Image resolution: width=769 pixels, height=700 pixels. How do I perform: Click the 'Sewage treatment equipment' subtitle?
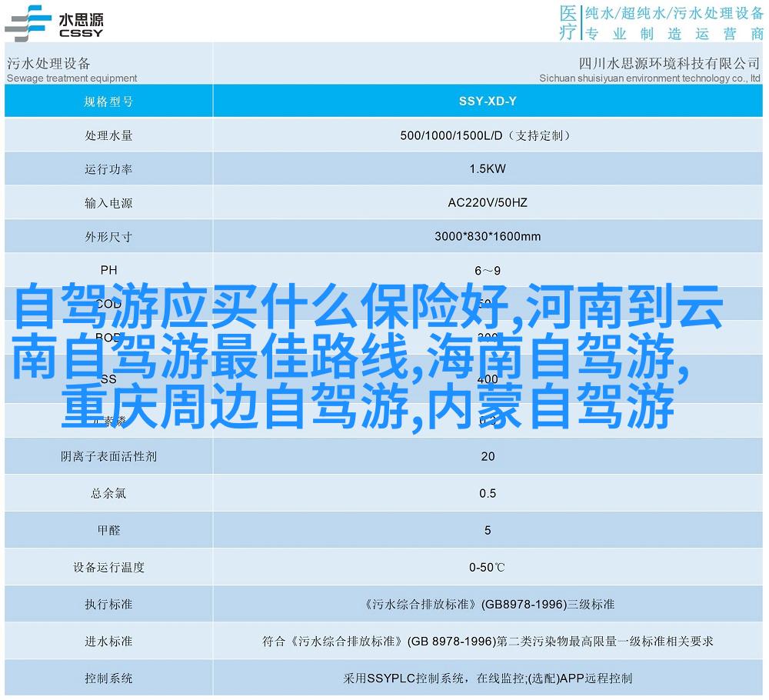click(72, 78)
